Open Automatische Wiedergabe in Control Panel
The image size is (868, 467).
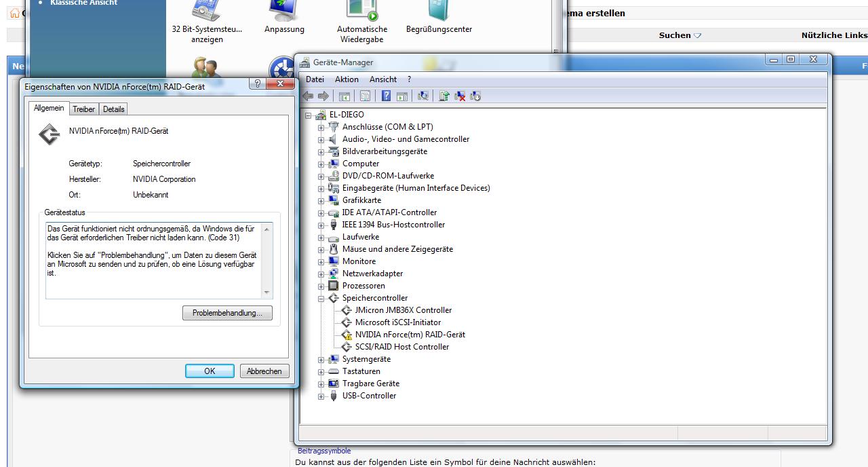click(x=362, y=22)
